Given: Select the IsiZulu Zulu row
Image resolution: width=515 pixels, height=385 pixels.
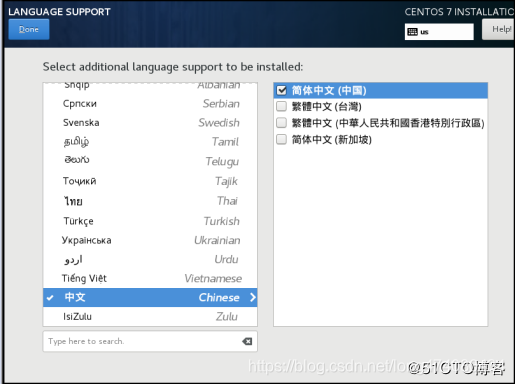Looking at the screenshot, I should coord(150,316).
